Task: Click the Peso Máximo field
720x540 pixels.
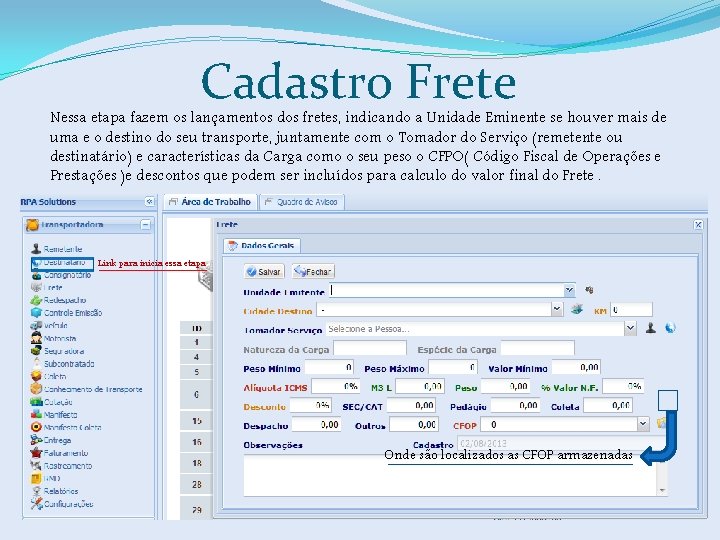Action: pos(453,367)
